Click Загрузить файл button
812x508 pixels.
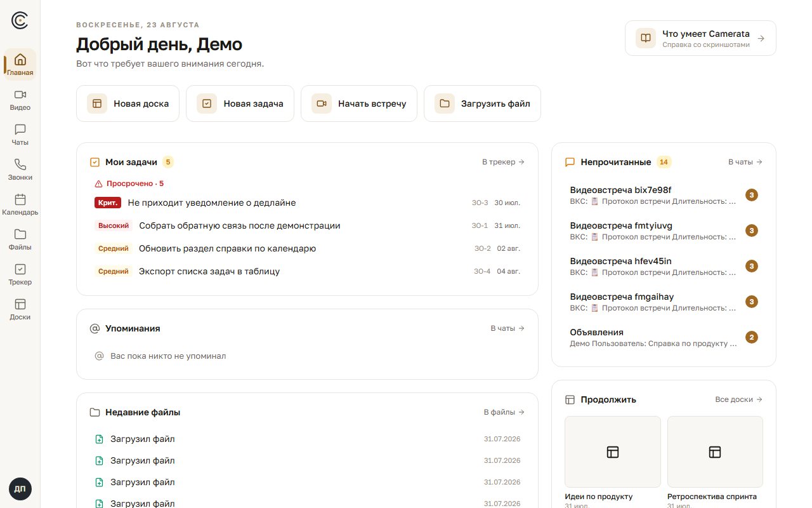point(482,104)
